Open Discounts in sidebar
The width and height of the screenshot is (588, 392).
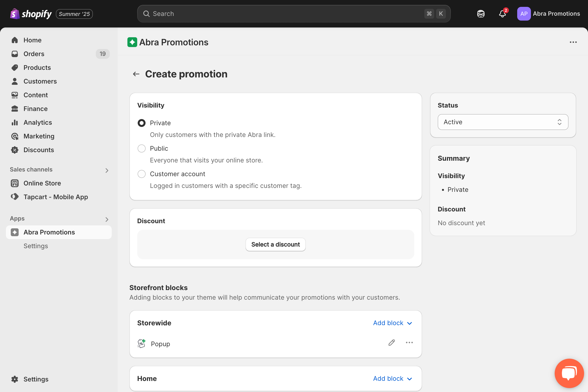click(x=59, y=150)
